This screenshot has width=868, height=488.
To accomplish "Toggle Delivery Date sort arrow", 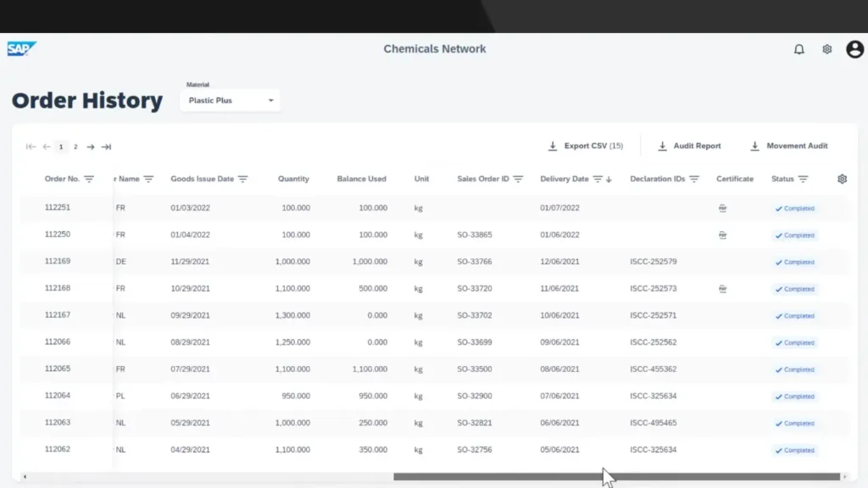I will 609,179.
